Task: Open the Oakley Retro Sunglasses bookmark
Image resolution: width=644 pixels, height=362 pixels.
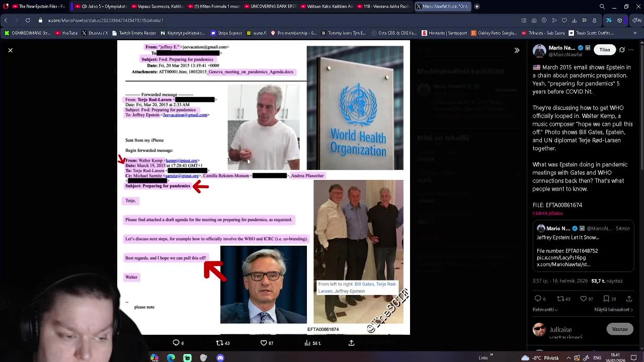Action: [495, 33]
